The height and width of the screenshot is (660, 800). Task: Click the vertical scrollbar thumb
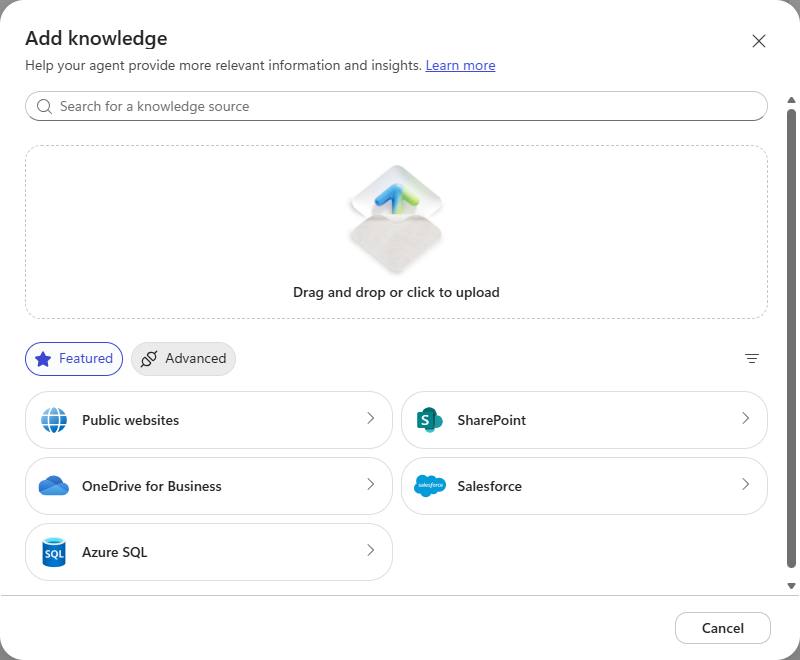click(x=791, y=338)
